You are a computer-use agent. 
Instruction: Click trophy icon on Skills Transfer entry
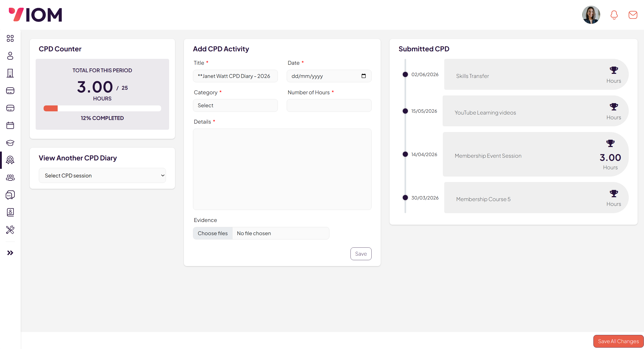coord(614,70)
